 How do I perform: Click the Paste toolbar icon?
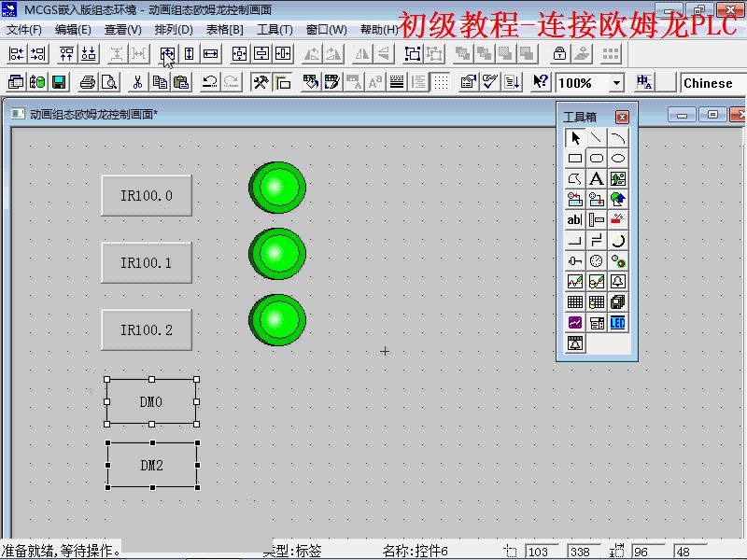(180, 82)
